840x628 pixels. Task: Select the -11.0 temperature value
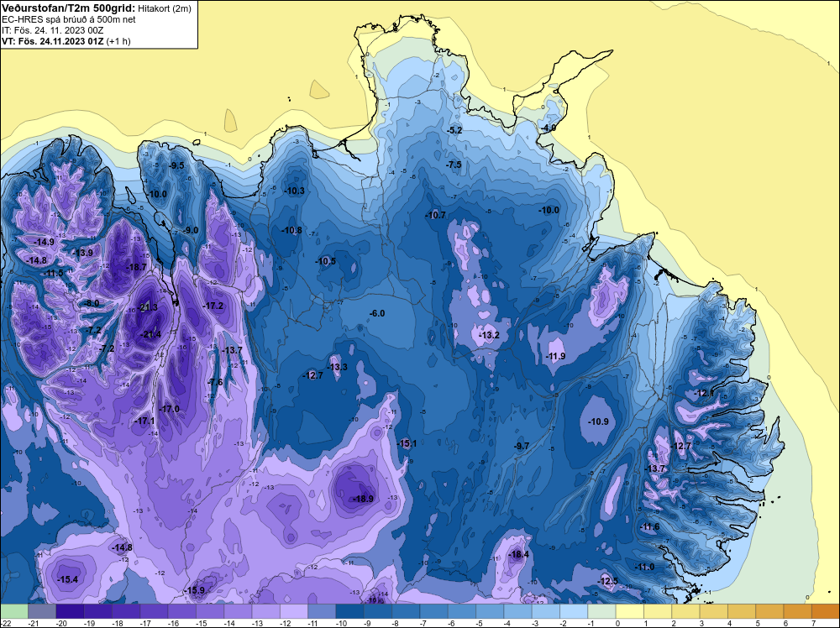[644, 567]
